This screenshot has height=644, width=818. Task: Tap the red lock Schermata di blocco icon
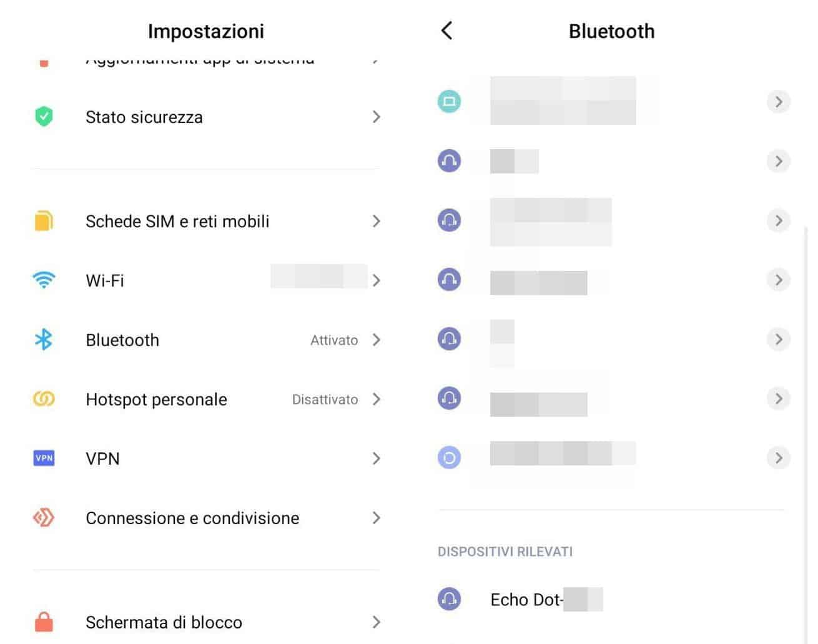tap(44, 622)
